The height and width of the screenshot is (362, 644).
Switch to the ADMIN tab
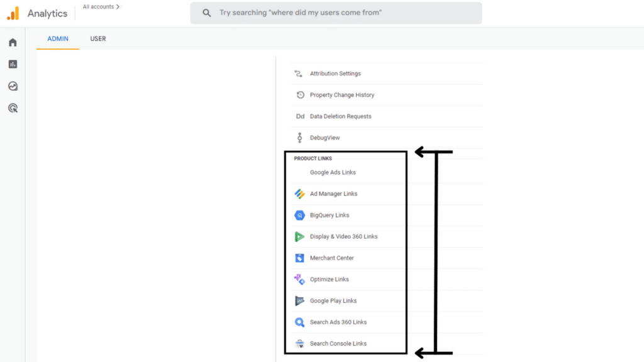pyautogui.click(x=57, y=38)
